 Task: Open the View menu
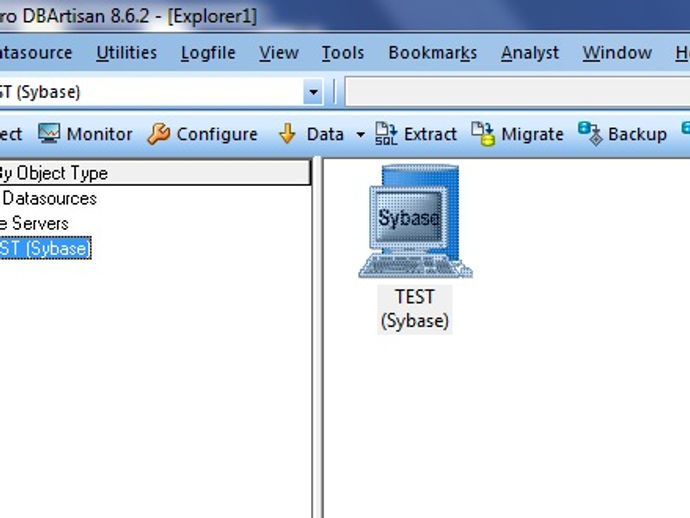279,53
